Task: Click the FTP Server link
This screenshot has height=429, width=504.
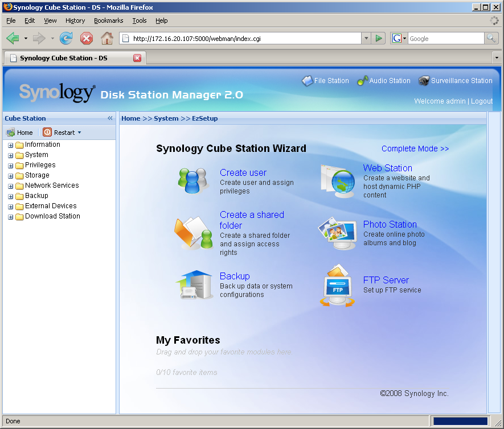Action: pos(386,280)
